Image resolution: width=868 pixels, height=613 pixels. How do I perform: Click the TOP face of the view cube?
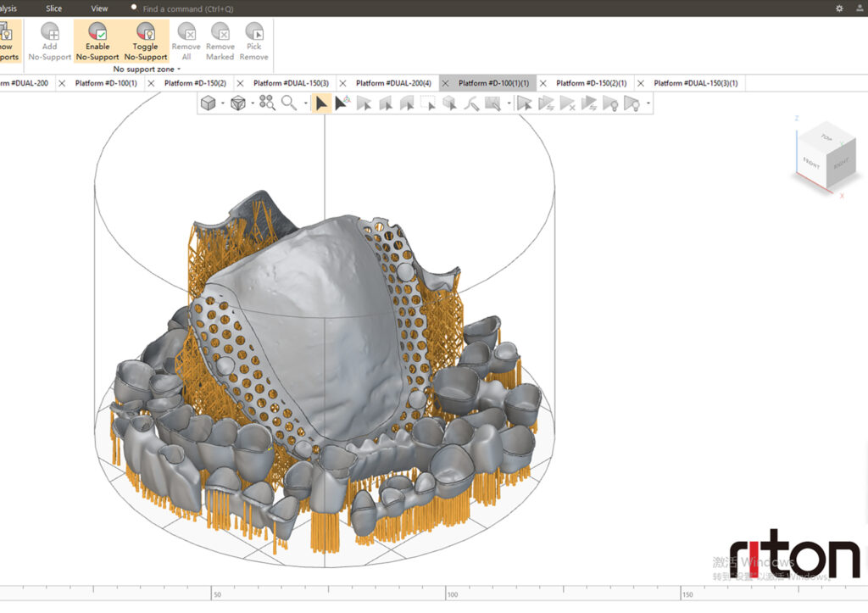826,137
